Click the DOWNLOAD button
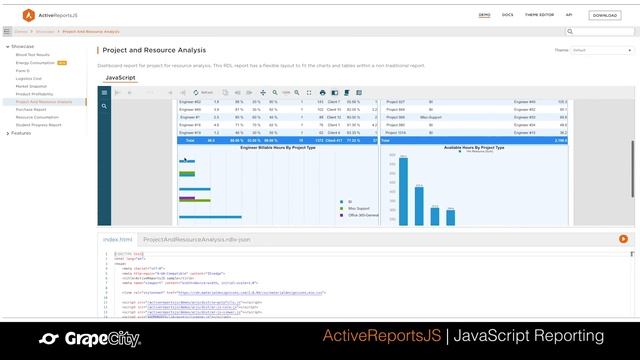 [605, 16]
